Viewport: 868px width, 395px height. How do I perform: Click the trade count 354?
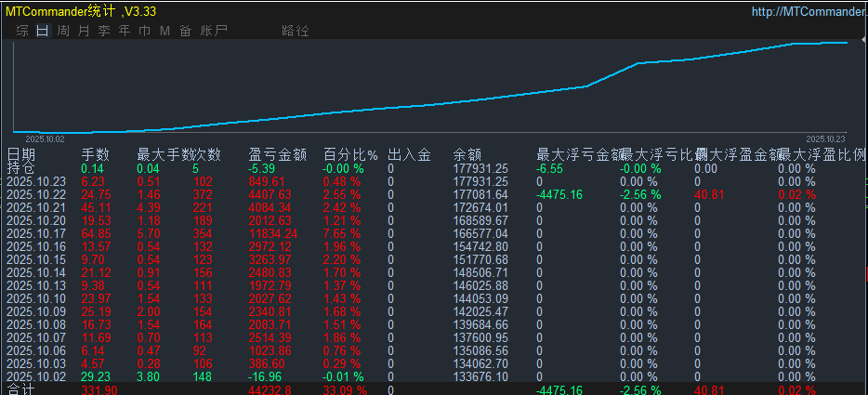coord(203,234)
